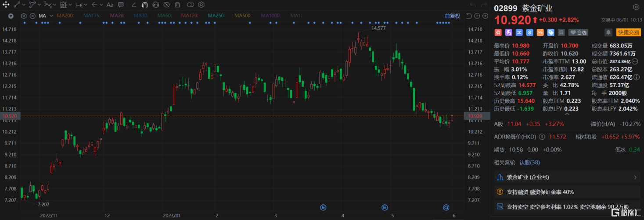Click the blue price tag badge
Image resolution: width=644 pixels, height=220 pixels.
(551, 32)
